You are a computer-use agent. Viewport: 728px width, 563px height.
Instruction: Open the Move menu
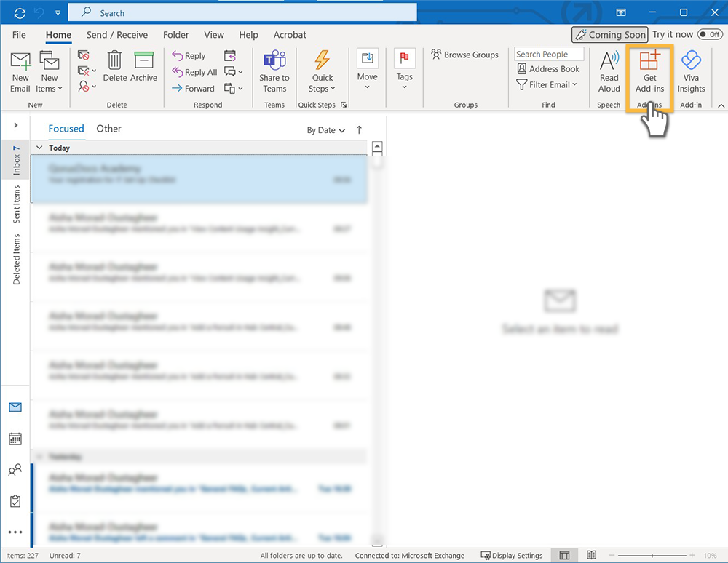pos(367,70)
